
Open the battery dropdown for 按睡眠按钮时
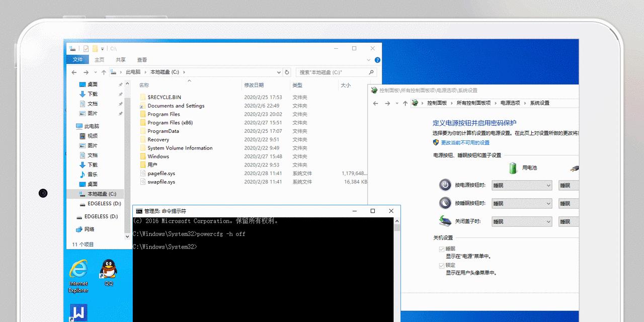[x=522, y=203]
